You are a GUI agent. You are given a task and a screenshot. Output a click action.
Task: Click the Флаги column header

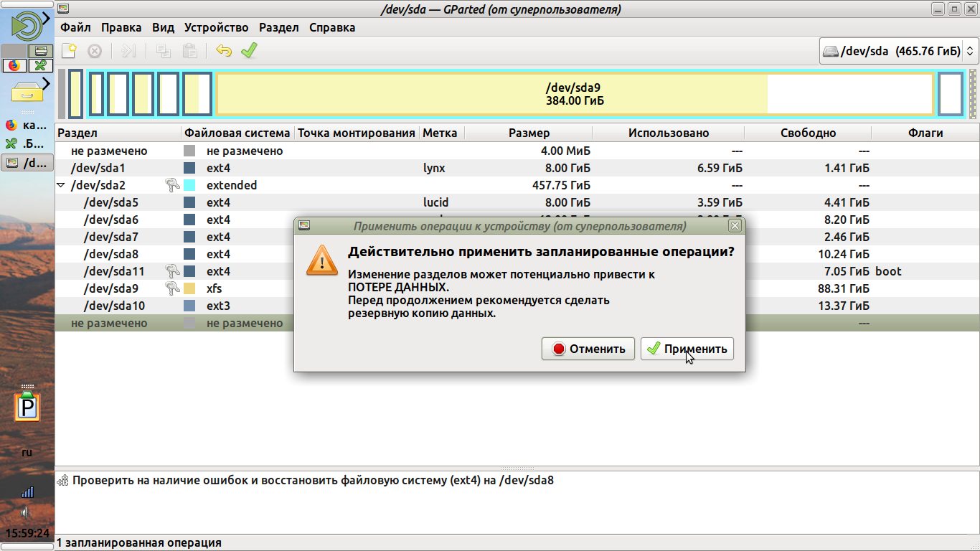tap(925, 133)
